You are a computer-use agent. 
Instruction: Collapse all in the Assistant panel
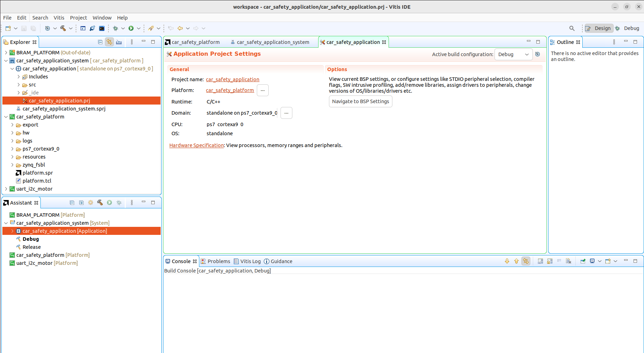coord(72,202)
